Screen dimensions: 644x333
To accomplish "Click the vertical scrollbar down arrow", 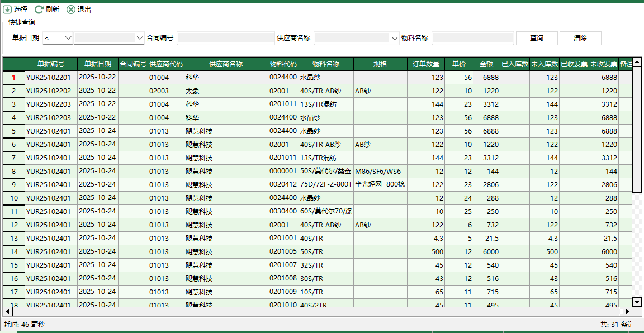I will [x=637, y=302].
